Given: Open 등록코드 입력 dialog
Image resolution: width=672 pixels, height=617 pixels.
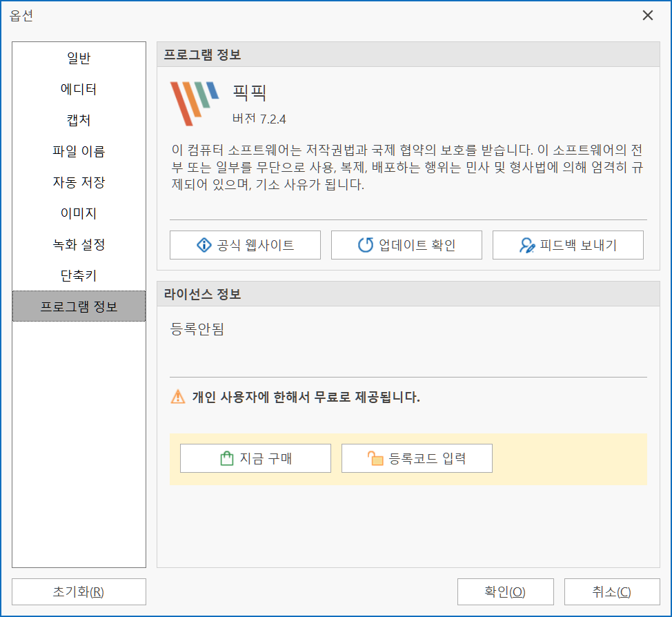Looking at the screenshot, I should (x=417, y=458).
